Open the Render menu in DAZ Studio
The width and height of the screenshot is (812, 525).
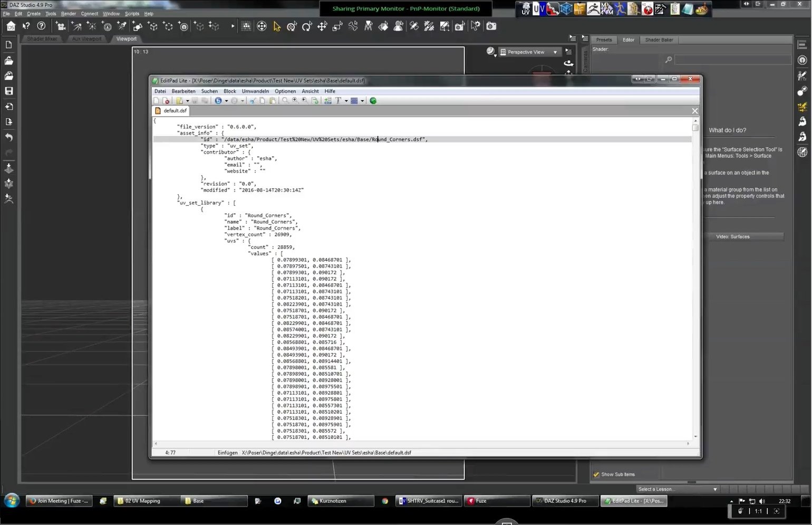69,14
